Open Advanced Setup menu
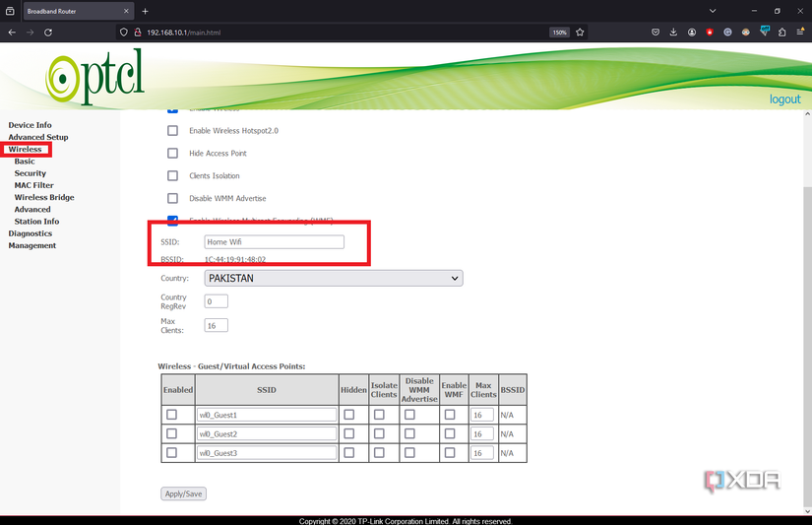 [38, 137]
